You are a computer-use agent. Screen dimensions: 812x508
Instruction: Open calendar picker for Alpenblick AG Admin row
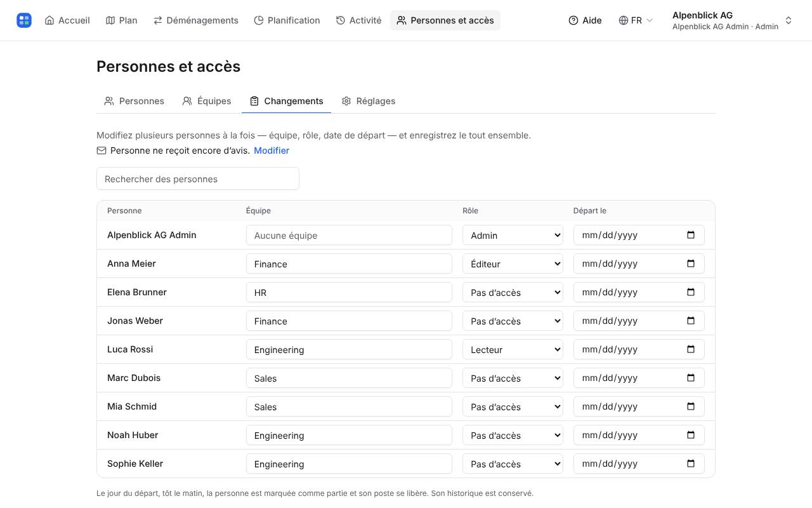[x=691, y=235]
